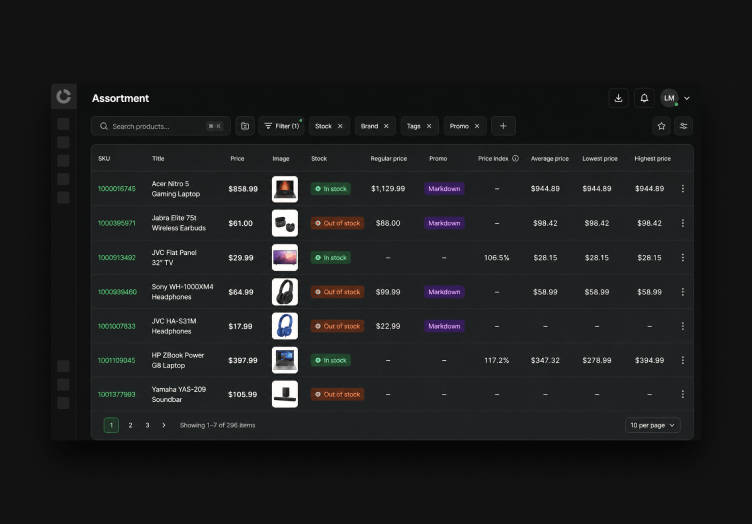This screenshot has height=524, width=752.
Task: Sort by the Average price column header
Action: 550,159
